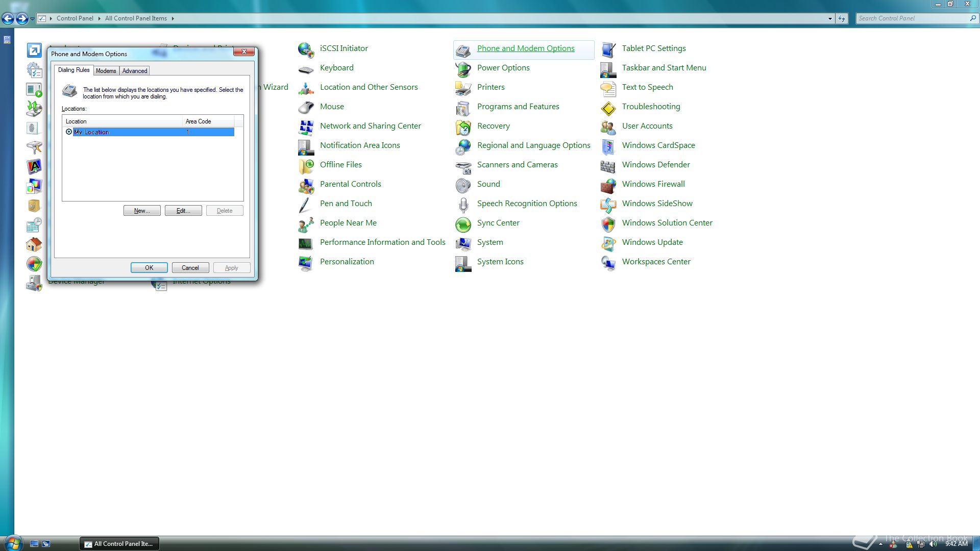Click OK in Phone and Modem Options
This screenshot has height=551, width=980.
tap(149, 268)
